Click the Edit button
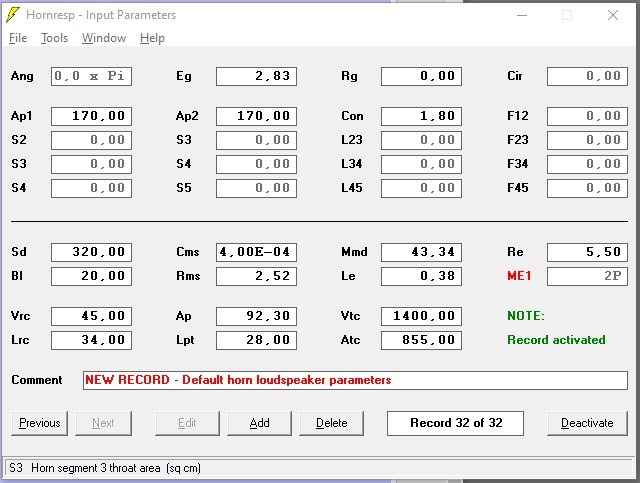Screen dimensions: 640x483 tap(187, 423)
